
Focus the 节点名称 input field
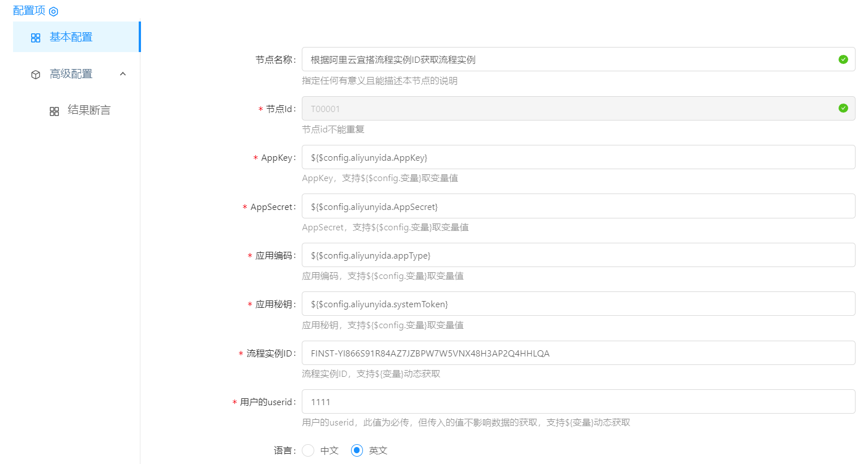[x=566, y=59]
